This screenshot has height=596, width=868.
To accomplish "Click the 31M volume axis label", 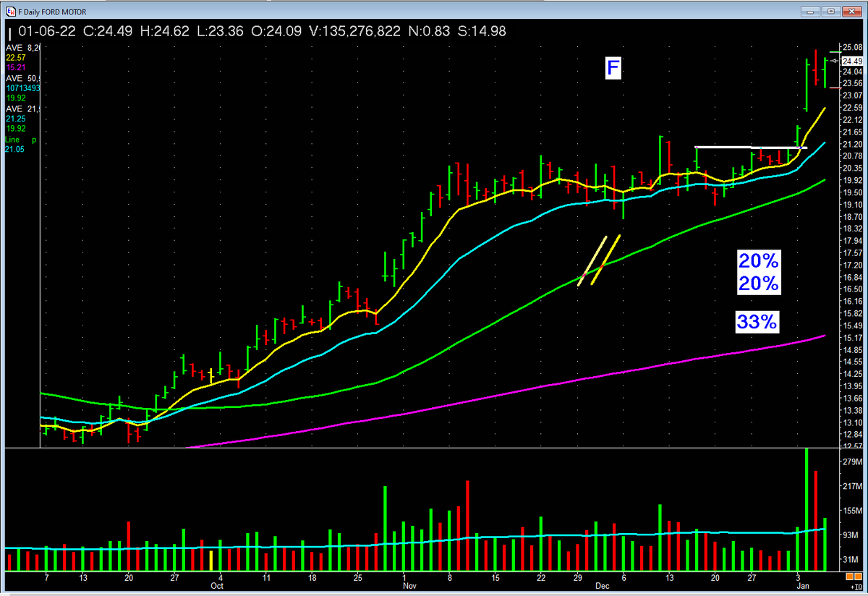I will [852, 559].
